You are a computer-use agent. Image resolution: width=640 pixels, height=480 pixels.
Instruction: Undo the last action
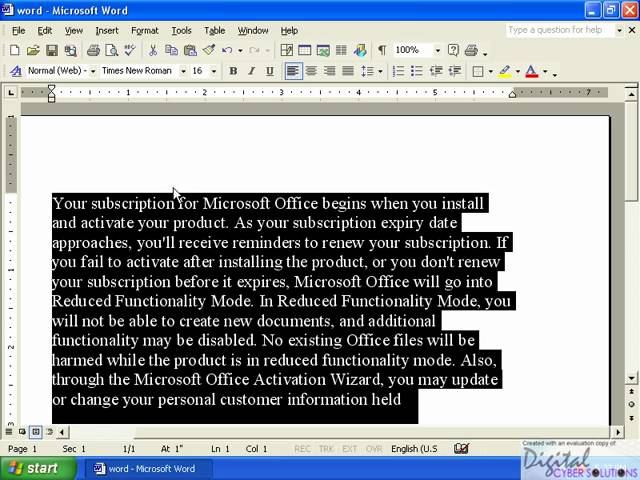[227, 50]
